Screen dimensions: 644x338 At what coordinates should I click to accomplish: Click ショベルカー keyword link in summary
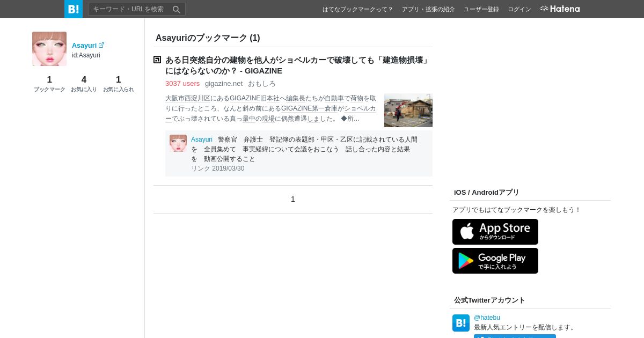click(360, 108)
